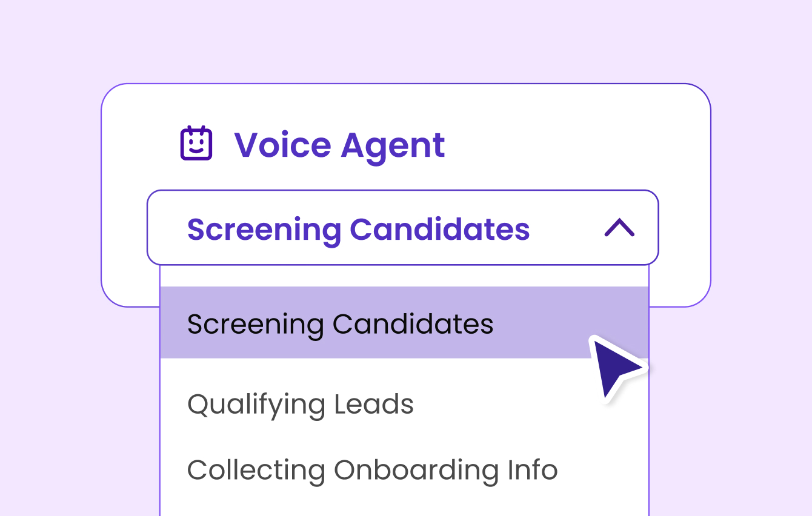Select the 'Collecting Onboarding Info' option
Screen dimensions: 812x516
tap(372, 470)
